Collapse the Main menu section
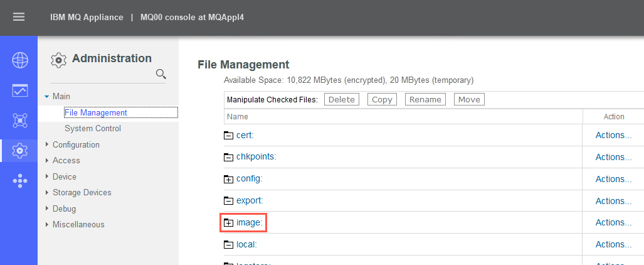The height and width of the screenshot is (265, 644). (x=47, y=96)
